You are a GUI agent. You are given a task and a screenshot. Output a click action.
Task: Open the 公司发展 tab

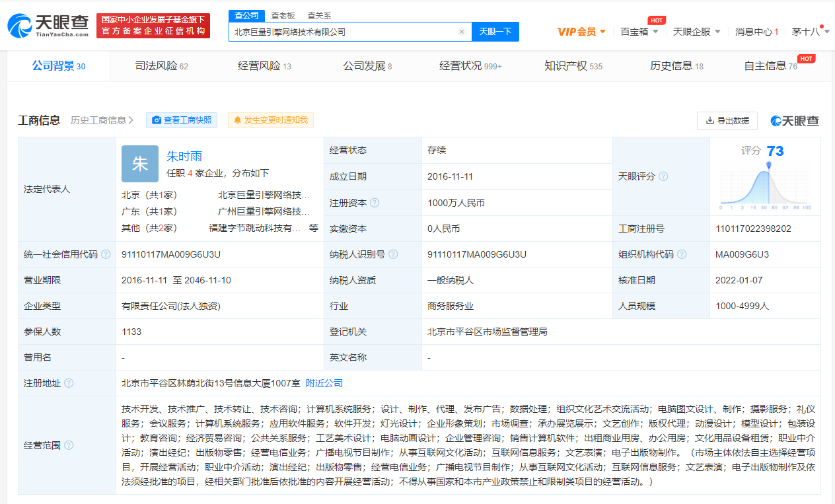tap(367, 66)
